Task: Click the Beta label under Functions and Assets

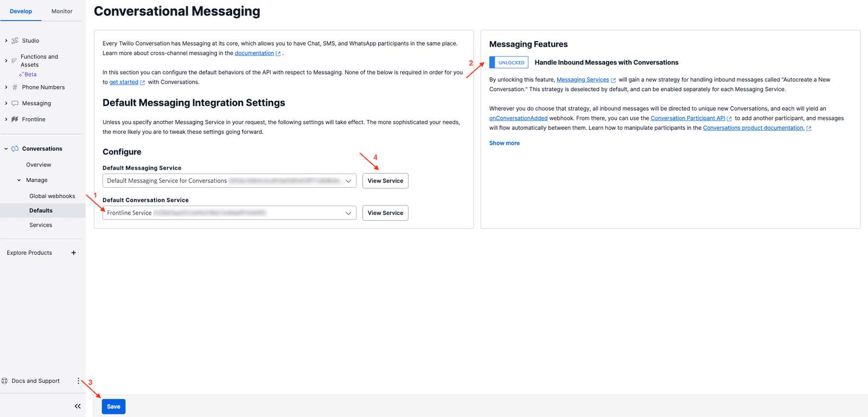Action: tap(30, 74)
